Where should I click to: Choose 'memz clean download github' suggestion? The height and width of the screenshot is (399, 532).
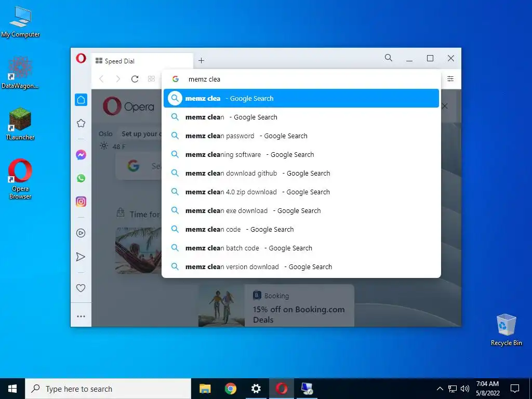[301, 173]
